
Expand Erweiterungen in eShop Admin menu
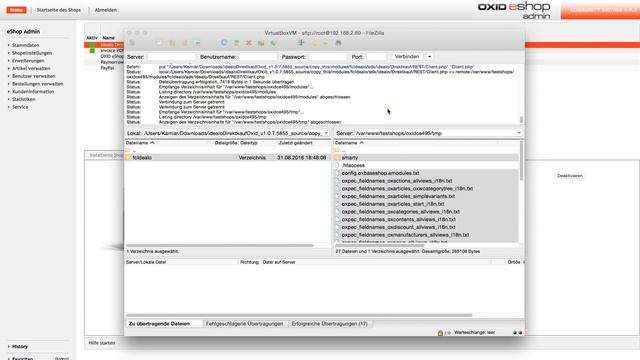click(28, 61)
